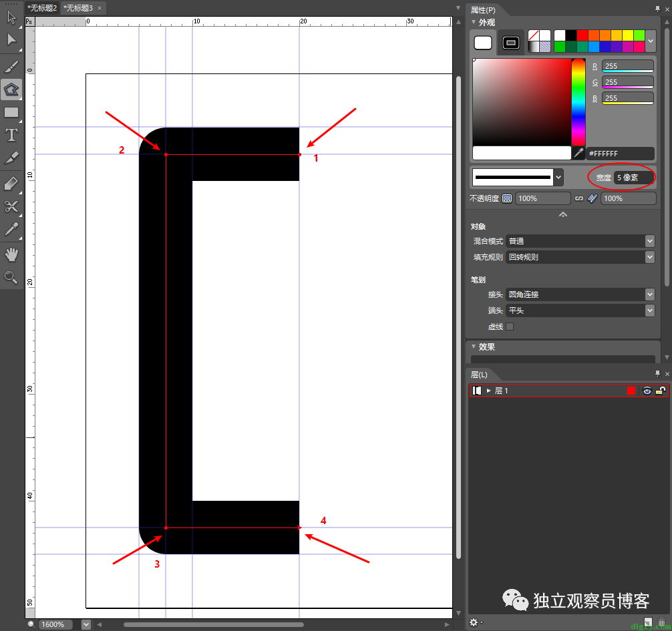This screenshot has height=631, width=672.
Task: Switch to Fill appearance mode
Action: click(x=483, y=43)
